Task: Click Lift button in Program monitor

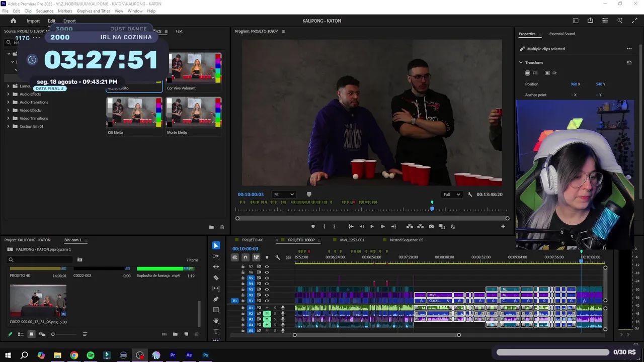Action: coord(410,226)
